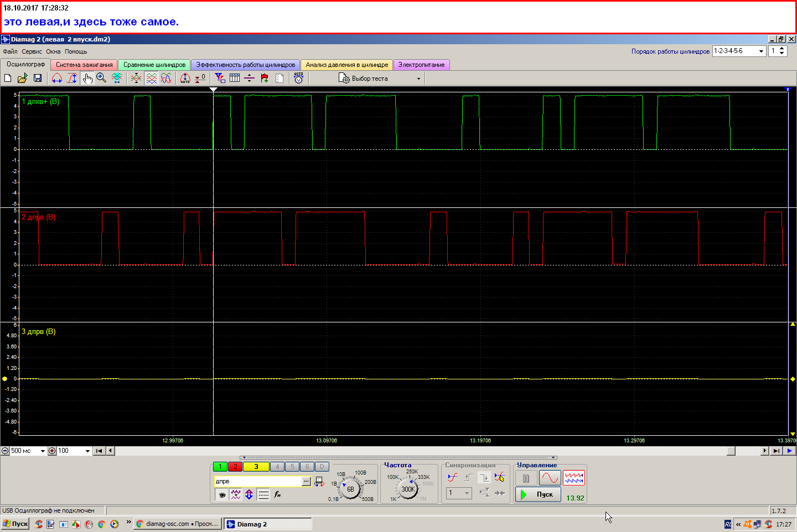Increment the first cylinder number stepper

pyautogui.click(x=782, y=49)
